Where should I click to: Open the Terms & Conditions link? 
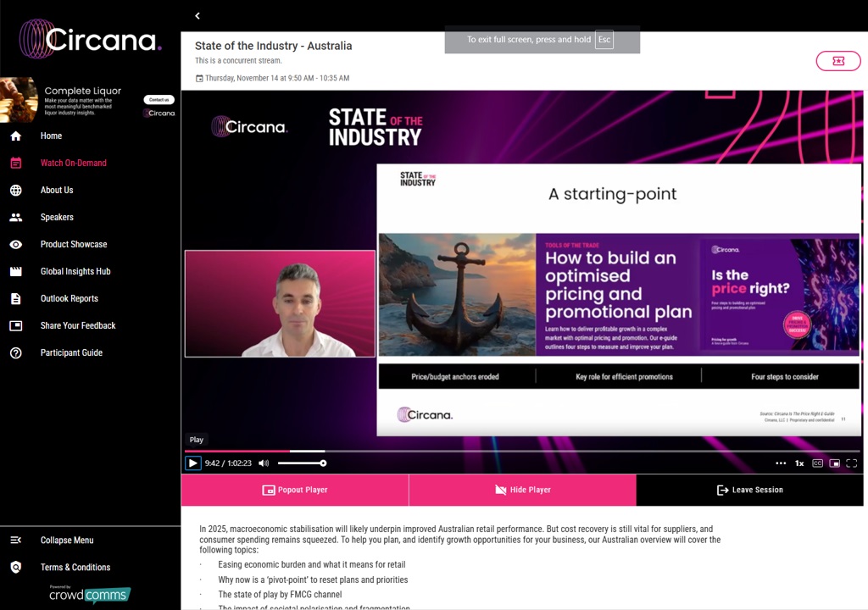(x=75, y=567)
